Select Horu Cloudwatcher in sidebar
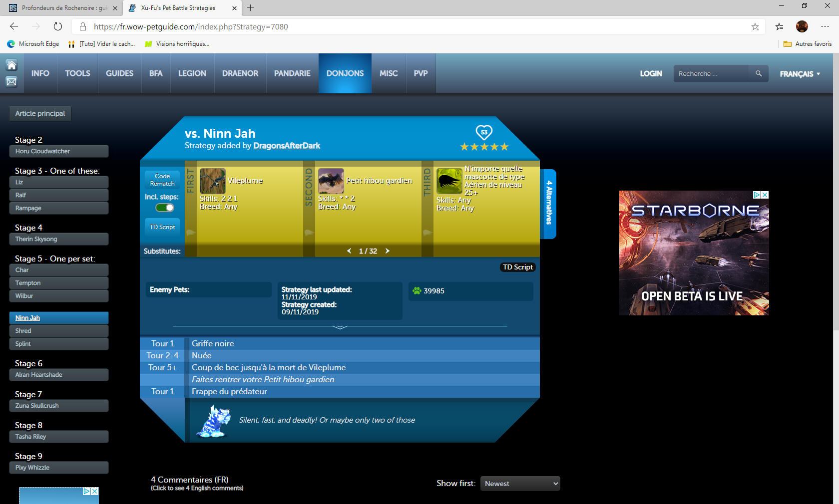The height and width of the screenshot is (504, 839). pos(59,151)
